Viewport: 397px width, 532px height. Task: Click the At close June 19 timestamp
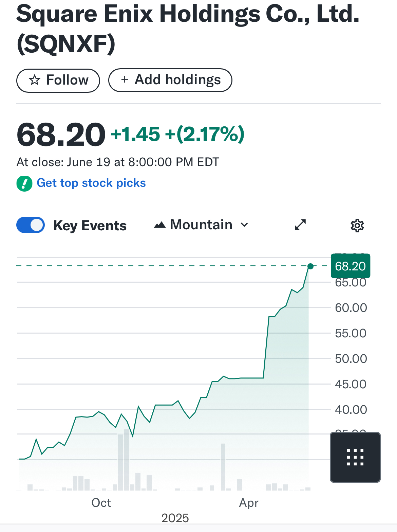118,162
